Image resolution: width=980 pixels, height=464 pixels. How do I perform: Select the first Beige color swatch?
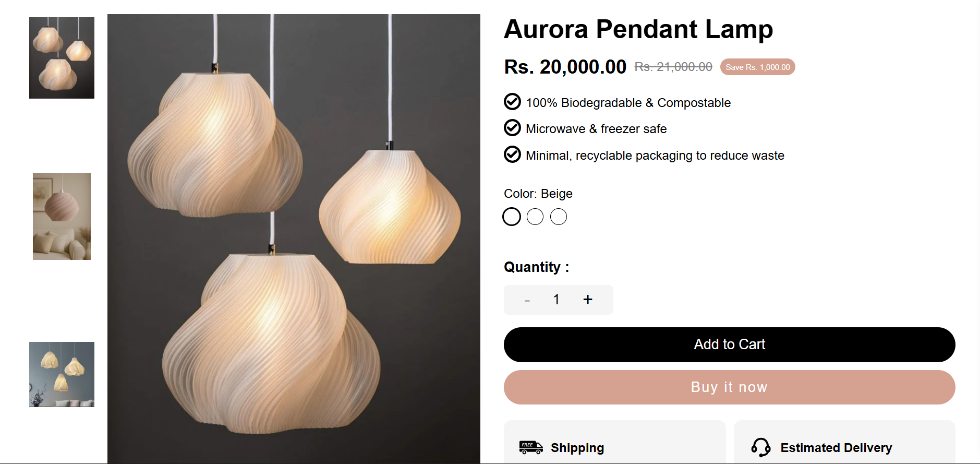tap(512, 217)
